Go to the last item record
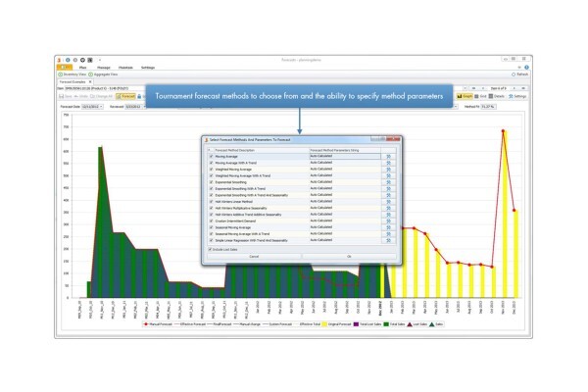Screen dimensions: 588x392 pos(523,88)
